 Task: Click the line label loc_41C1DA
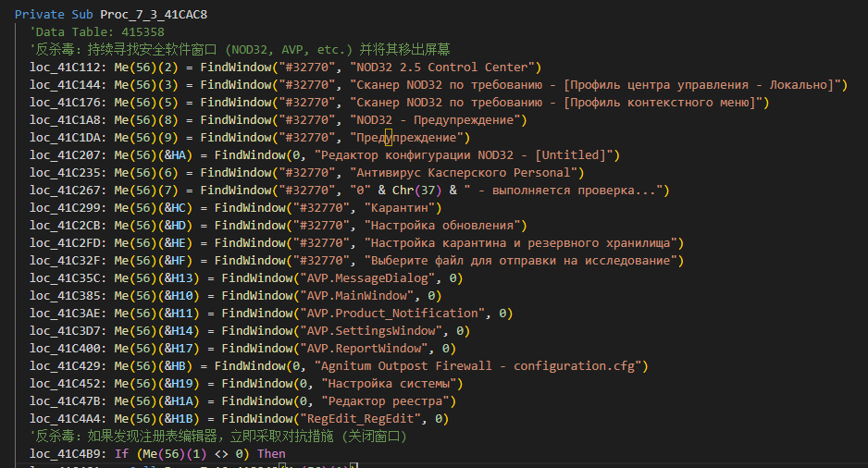tap(68, 138)
